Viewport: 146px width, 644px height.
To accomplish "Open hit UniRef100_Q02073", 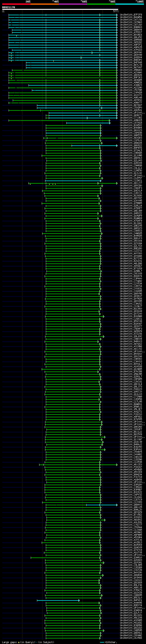I will [x=131, y=95].
